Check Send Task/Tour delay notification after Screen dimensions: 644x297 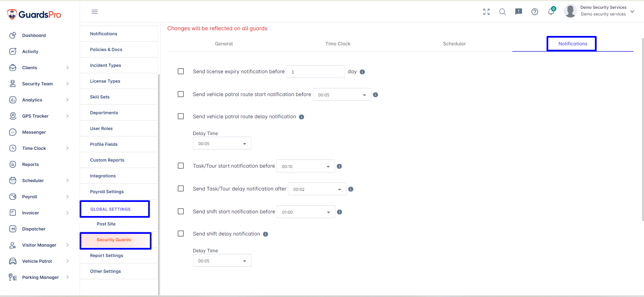(181, 188)
